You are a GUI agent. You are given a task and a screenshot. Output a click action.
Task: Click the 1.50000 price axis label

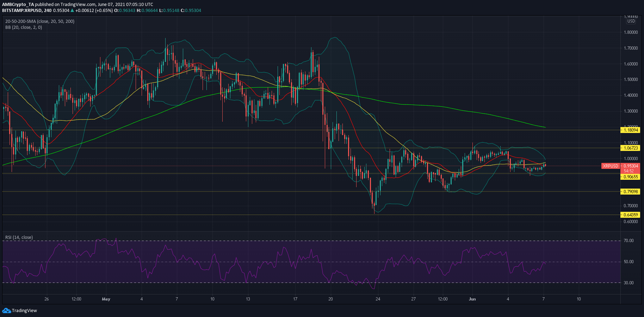(x=631, y=79)
